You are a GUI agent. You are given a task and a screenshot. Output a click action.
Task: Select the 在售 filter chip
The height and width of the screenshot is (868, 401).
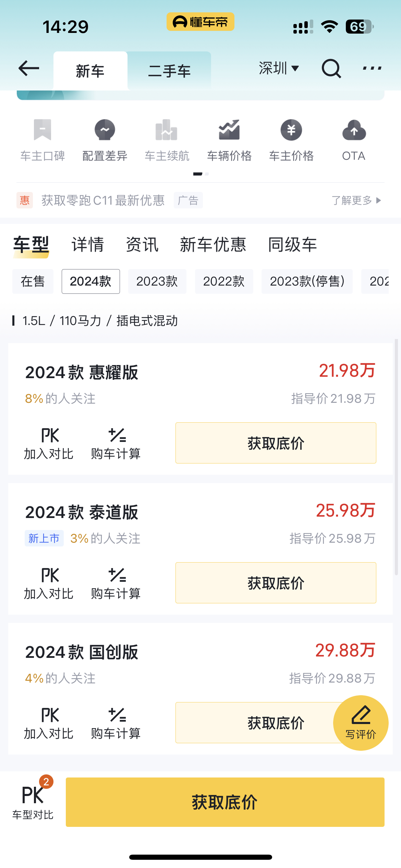(33, 281)
